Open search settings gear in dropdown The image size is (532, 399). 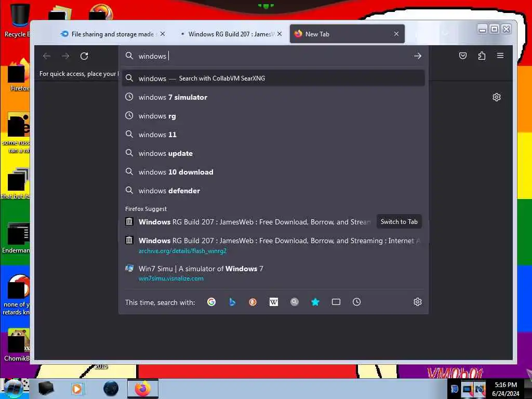418,302
